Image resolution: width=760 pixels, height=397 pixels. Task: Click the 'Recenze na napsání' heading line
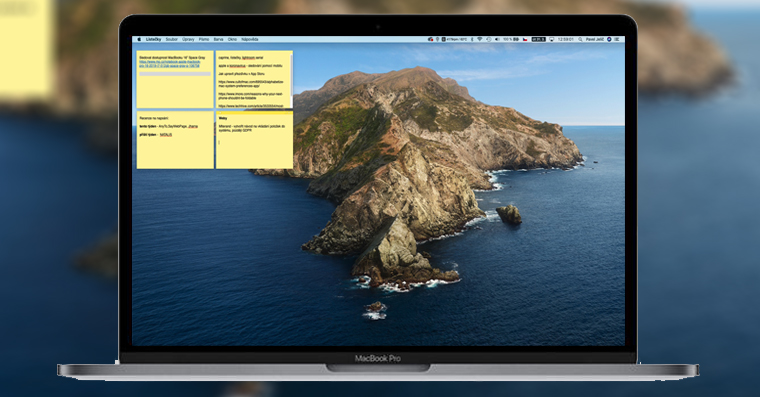click(154, 118)
